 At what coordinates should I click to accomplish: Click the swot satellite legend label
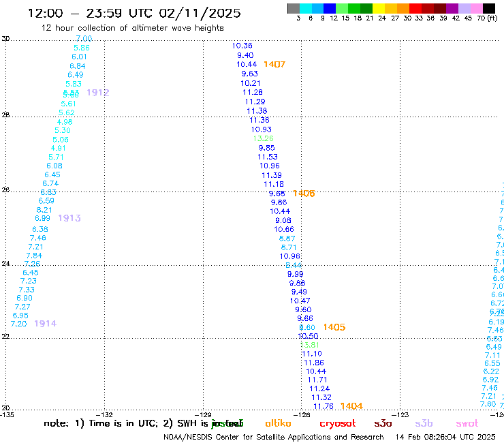point(467,423)
